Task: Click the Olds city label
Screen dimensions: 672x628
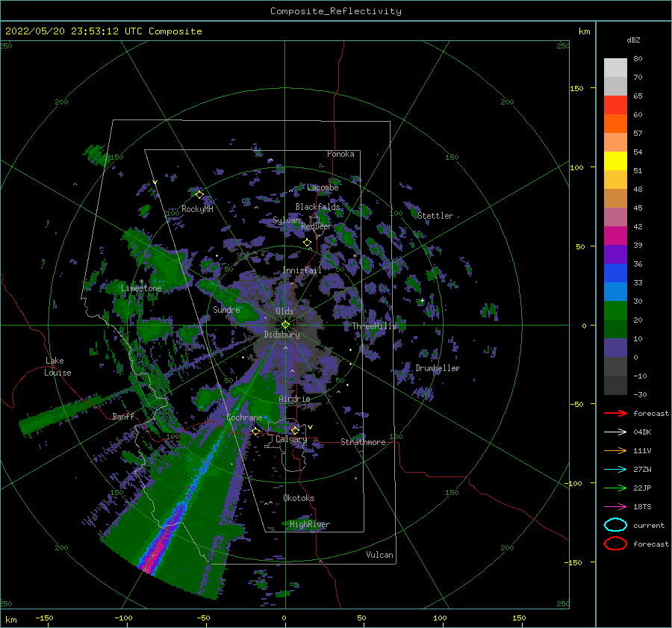Action: (x=284, y=311)
